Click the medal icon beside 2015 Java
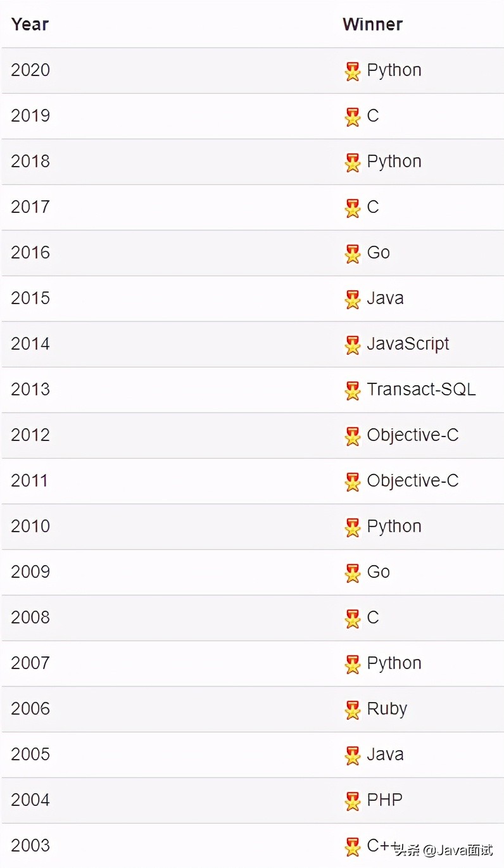Screen dimensions: 504x868 pyautogui.click(x=353, y=299)
